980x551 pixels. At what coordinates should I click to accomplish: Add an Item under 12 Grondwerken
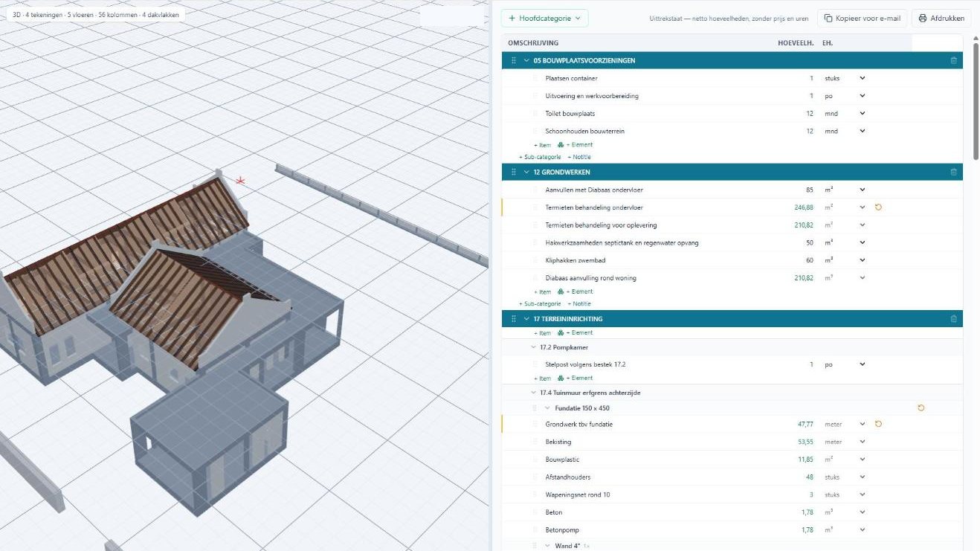pos(543,291)
